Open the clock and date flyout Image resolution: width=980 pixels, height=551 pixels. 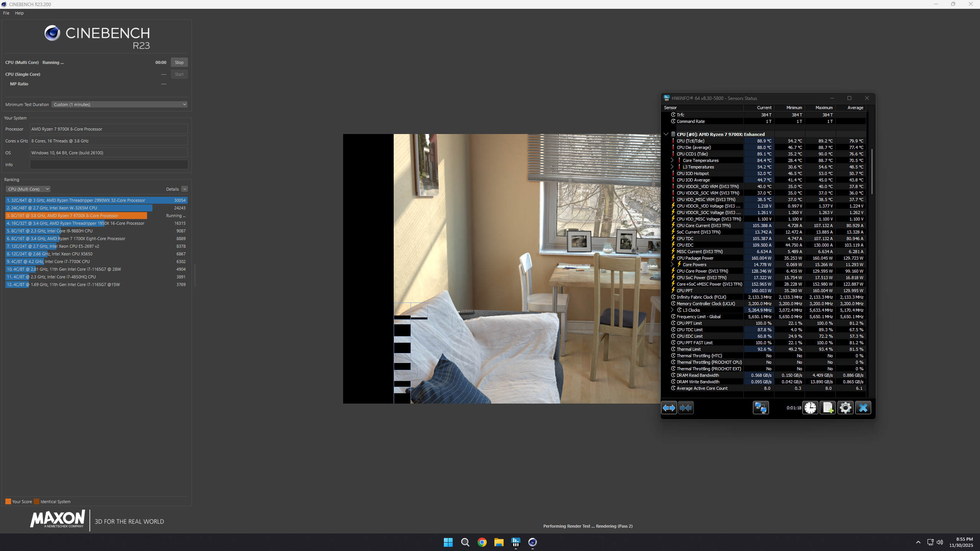point(962,542)
